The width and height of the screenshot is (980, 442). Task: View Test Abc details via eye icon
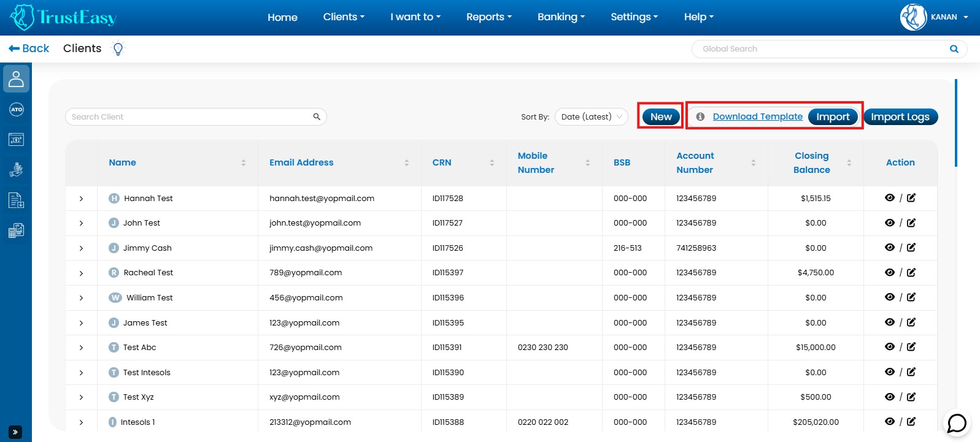point(889,347)
